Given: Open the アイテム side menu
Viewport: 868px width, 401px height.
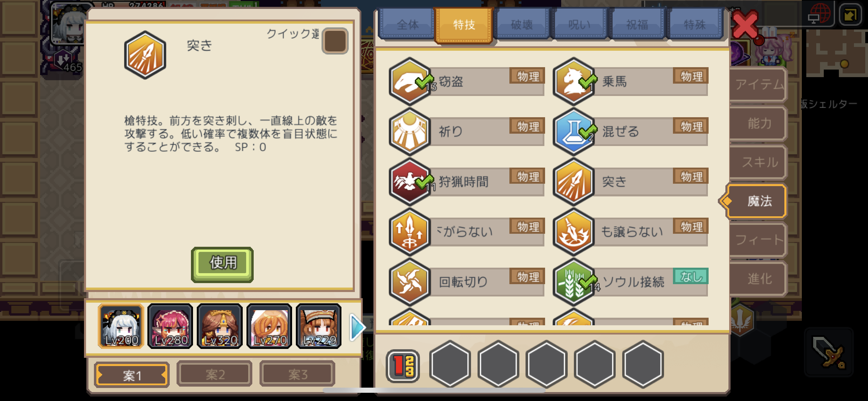Looking at the screenshot, I should (759, 84).
